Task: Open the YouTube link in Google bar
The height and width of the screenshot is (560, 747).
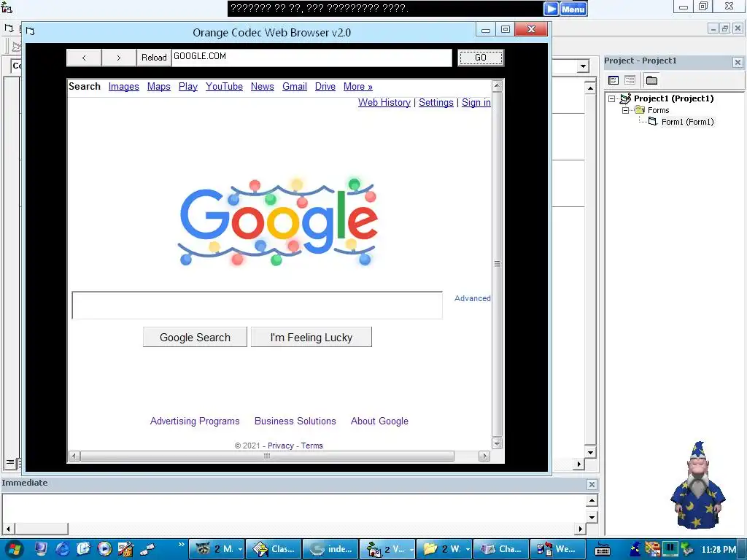Action: point(224,86)
